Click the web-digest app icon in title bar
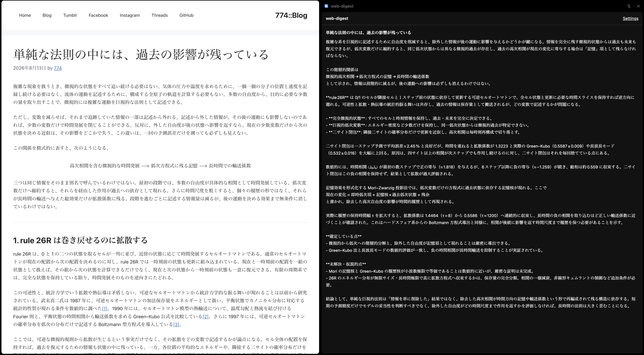 tap(326, 6)
